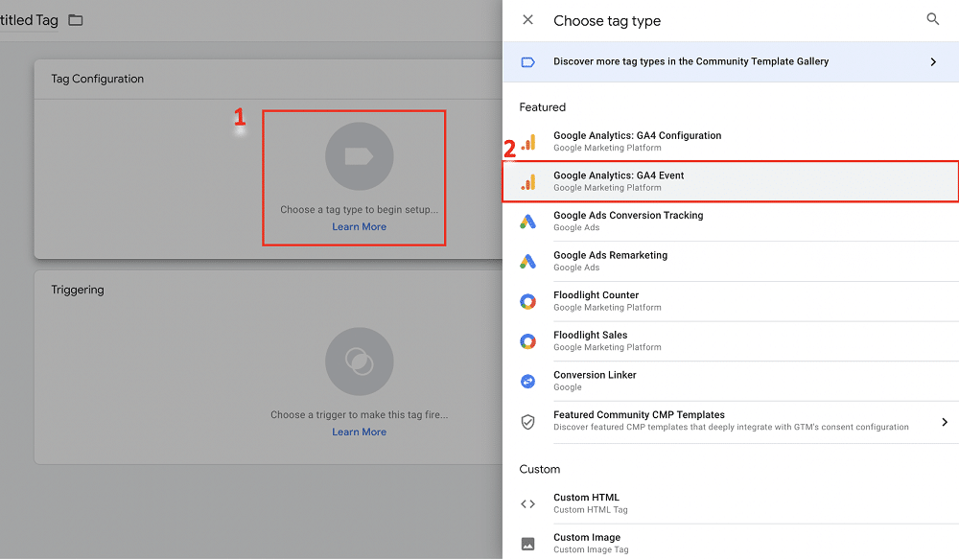
Task: Open Learn More under Triggering
Action: 359,432
